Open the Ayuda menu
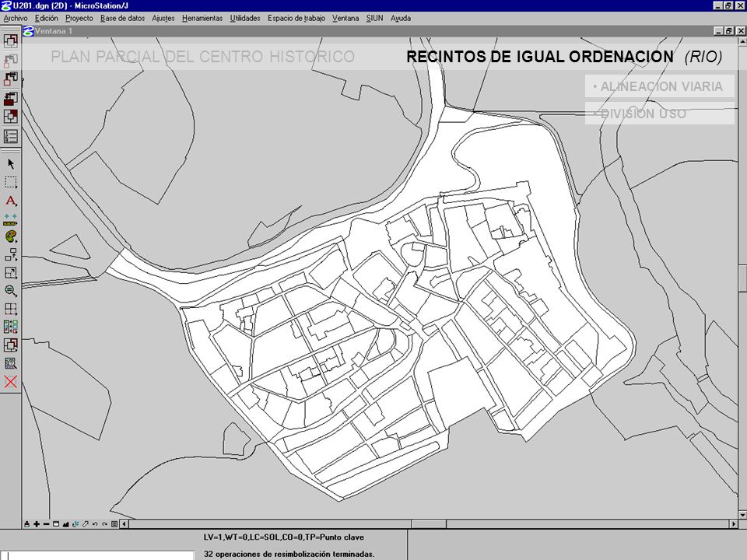Screen dimensions: 747x560 coord(401,18)
